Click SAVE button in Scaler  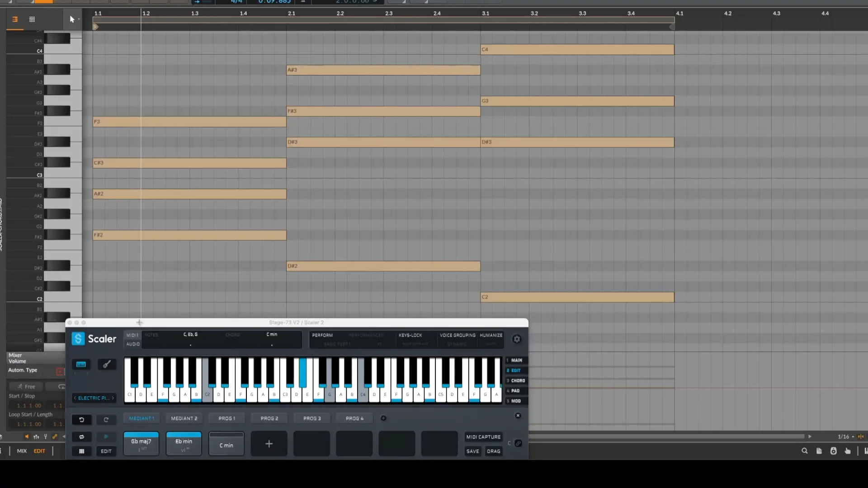click(473, 451)
